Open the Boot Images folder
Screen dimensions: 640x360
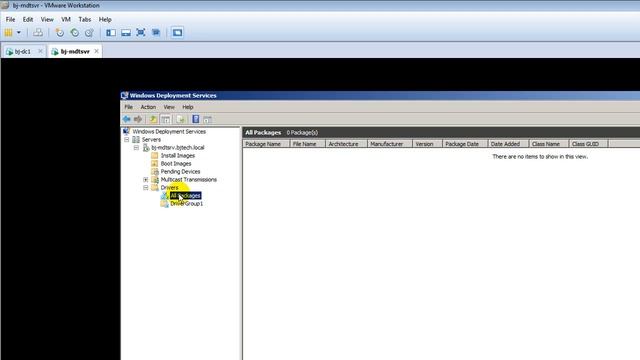176,164
